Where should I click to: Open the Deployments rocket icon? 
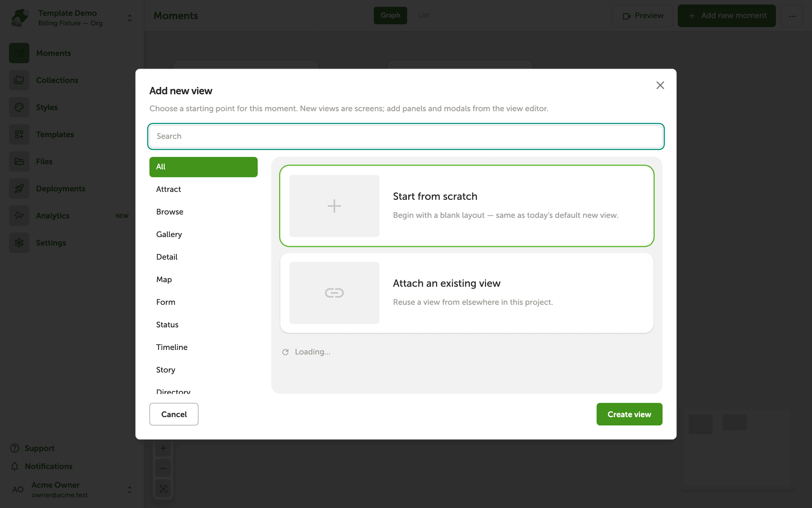(19, 189)
